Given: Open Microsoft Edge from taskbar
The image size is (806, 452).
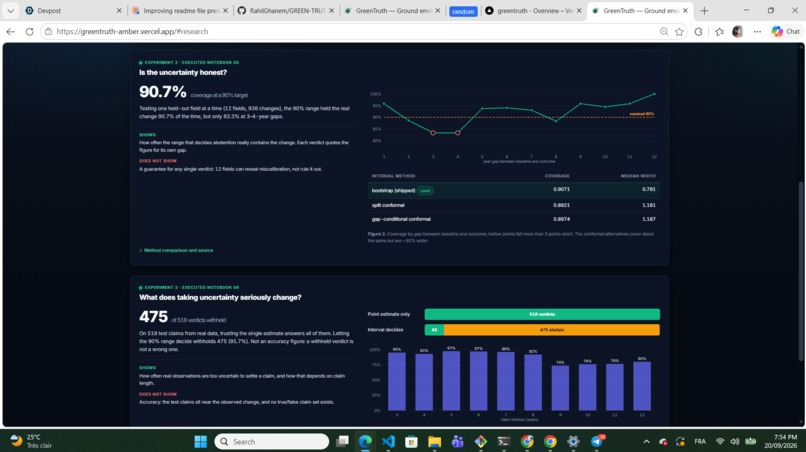Looking at the screenshot, I should tap(365, 441).
